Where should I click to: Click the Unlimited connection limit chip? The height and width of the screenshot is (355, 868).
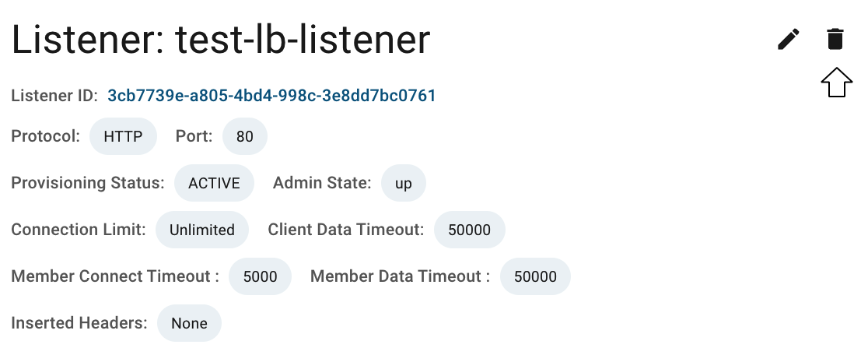tap(202, 230)
